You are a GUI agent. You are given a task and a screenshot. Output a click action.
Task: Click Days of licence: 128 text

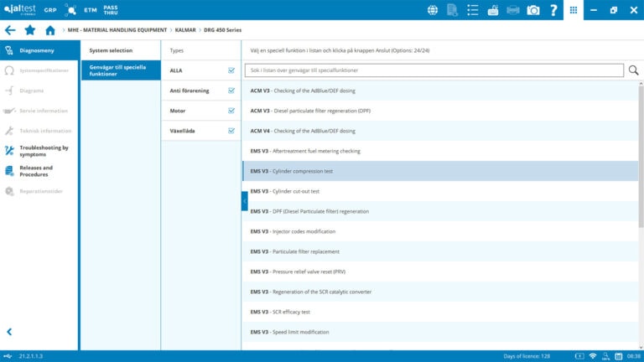click(527, 356)
